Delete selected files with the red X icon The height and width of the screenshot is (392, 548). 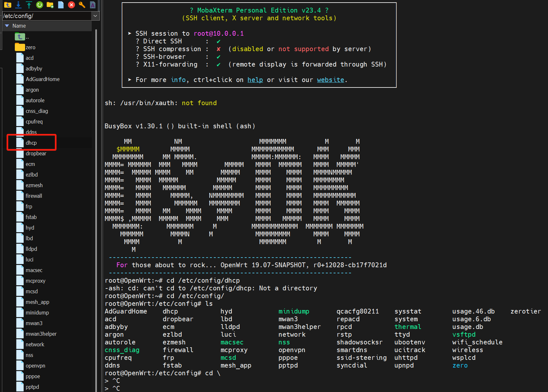tap(71, 5)
